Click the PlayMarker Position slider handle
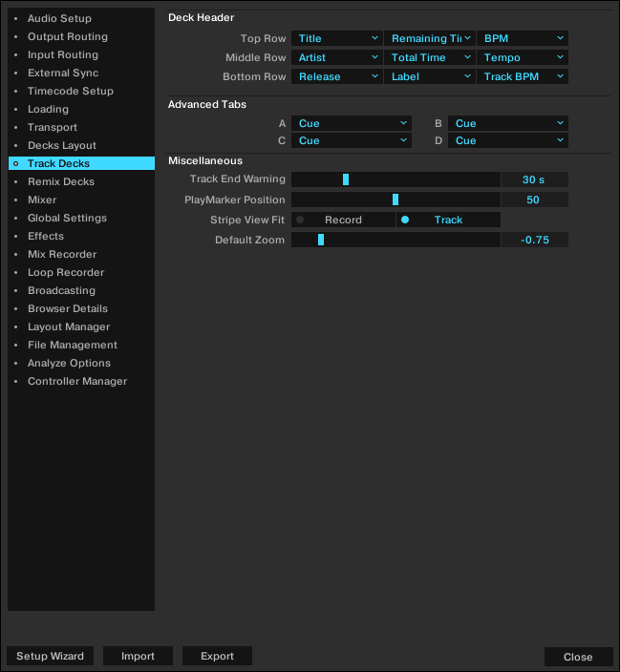 tap(396, 199)
